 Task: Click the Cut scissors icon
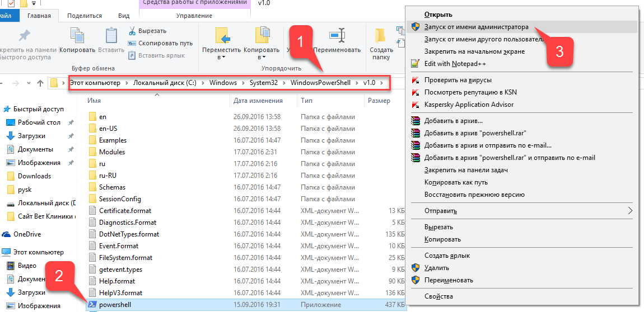(x=132, y=31)
